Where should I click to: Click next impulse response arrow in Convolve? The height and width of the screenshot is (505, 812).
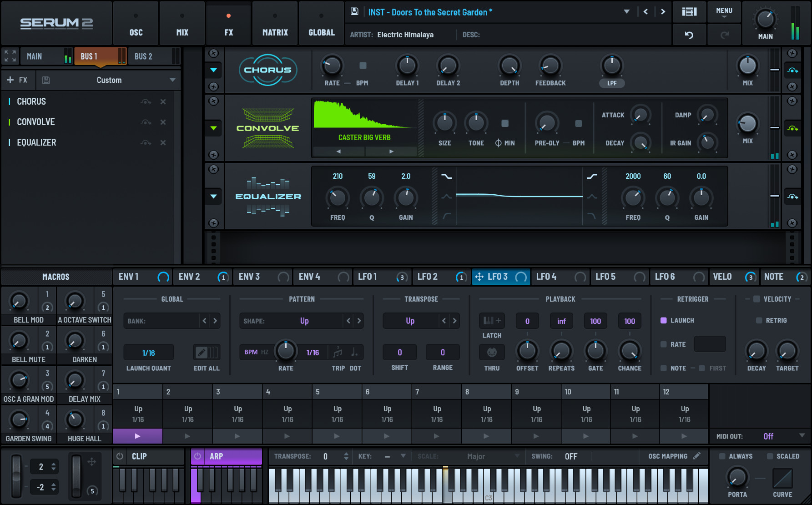(x=391, y=151)
